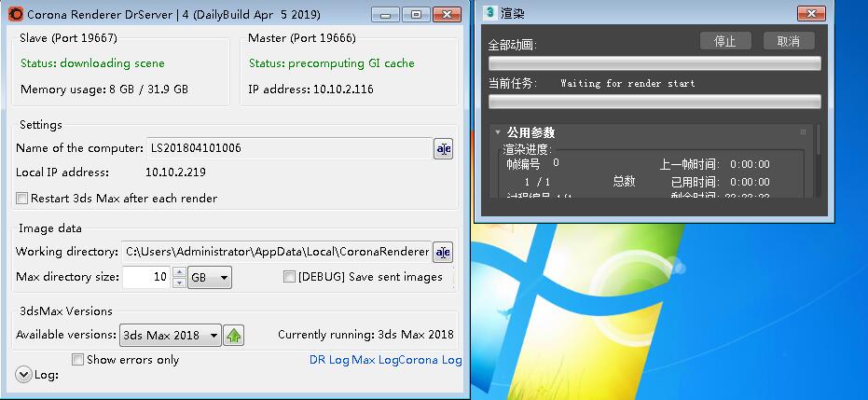
Task: Click the 已用时间 value 0:00:00
Action: (750, 182)
